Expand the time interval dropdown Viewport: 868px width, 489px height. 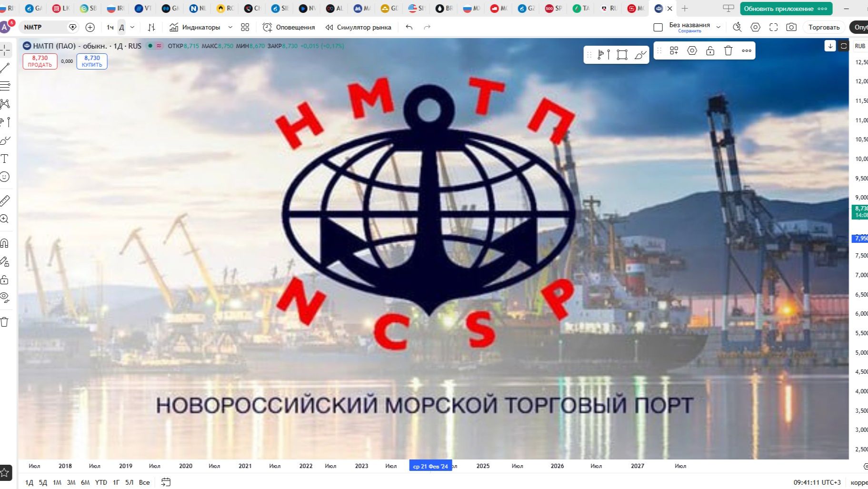pyautogui.click(x=132, y=27)
